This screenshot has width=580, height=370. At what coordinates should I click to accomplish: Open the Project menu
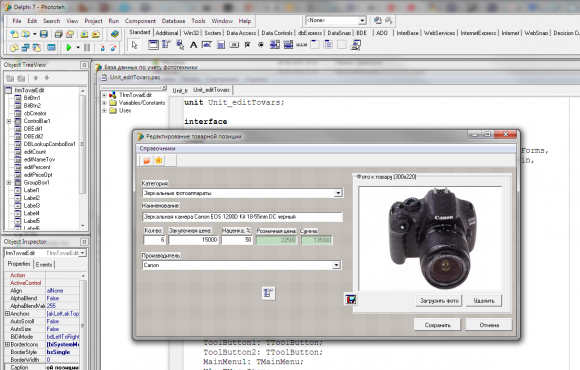[x=93, y=21]
